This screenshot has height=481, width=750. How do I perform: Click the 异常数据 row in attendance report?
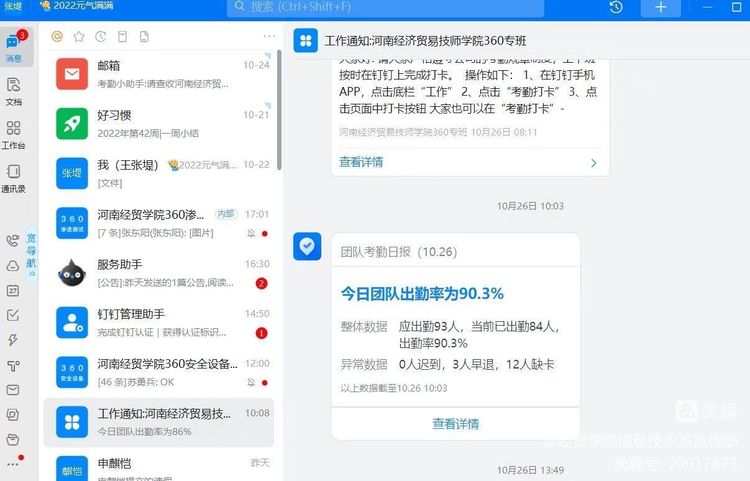(x=447, y=364)
